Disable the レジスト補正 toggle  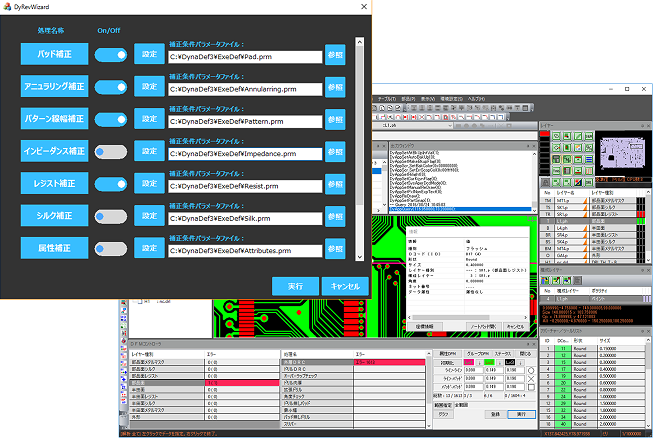tap(110, 184)
